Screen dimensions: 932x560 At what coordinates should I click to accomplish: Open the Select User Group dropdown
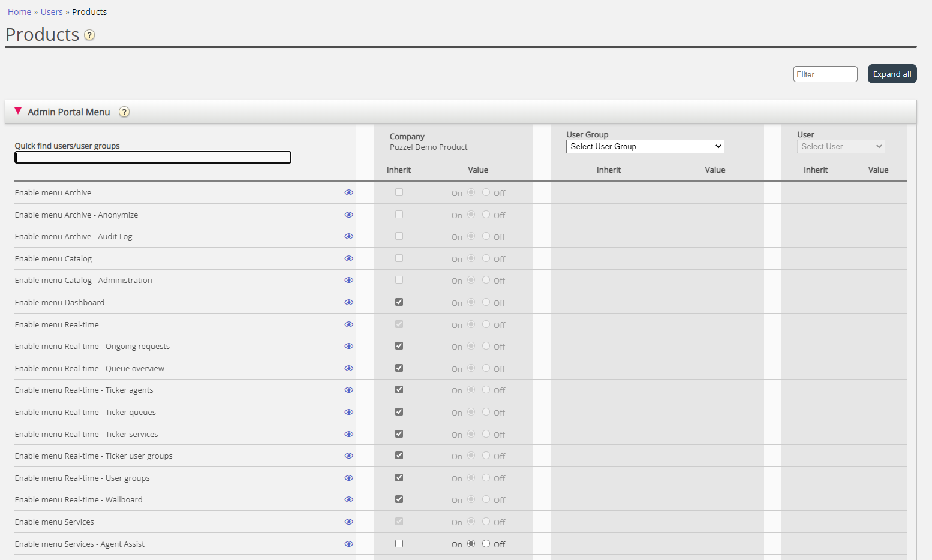tap(645, 147)
